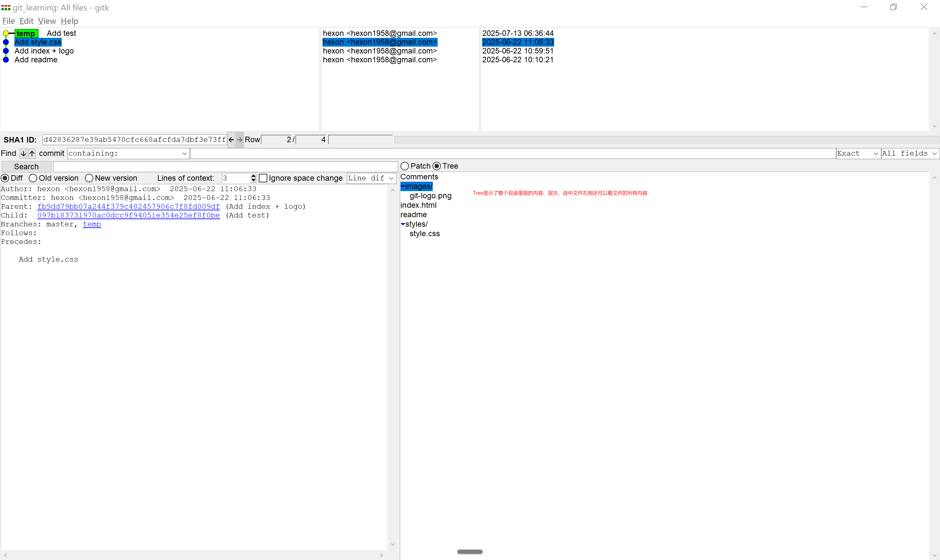Select the Patch radio button
Viewport: 940px width, 560px height.
(405, 166)
